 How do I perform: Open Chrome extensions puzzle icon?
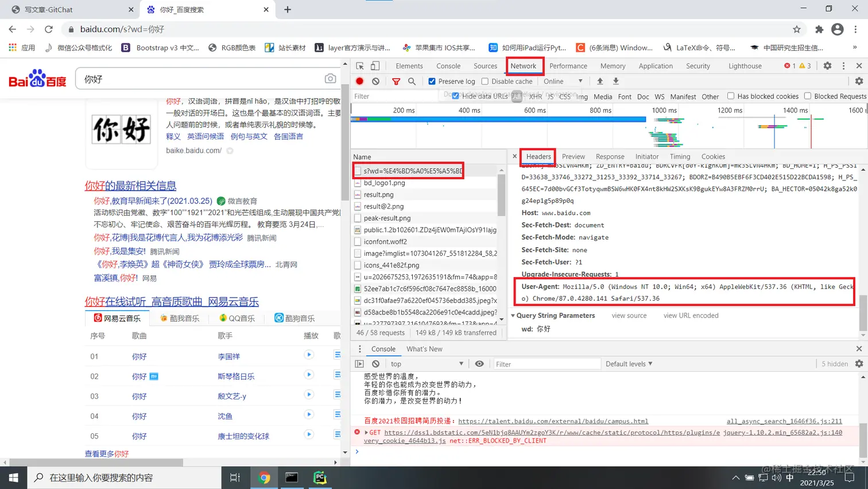819,29
